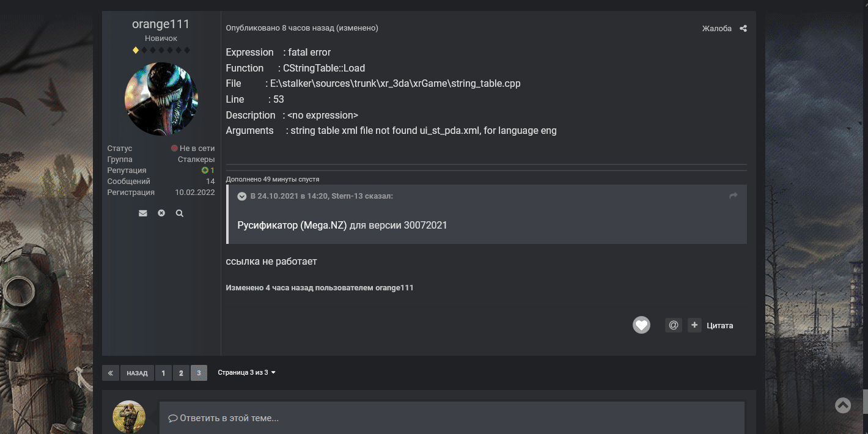
Task: Select the ignore user icon in the profile card
Action: 161,213
